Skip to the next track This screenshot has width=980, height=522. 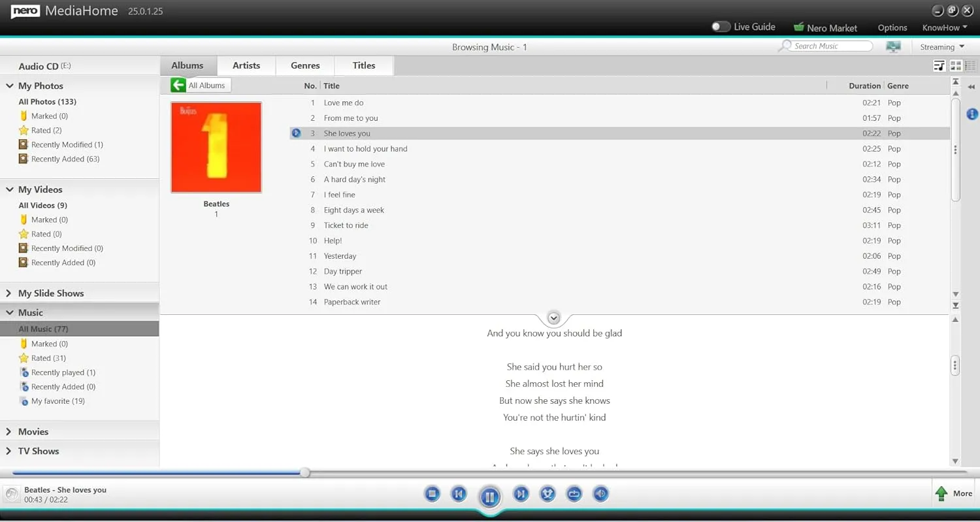point(521,494)
